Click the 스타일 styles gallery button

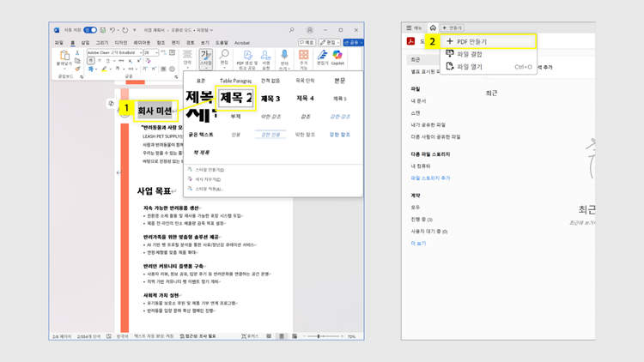[206, 57]
